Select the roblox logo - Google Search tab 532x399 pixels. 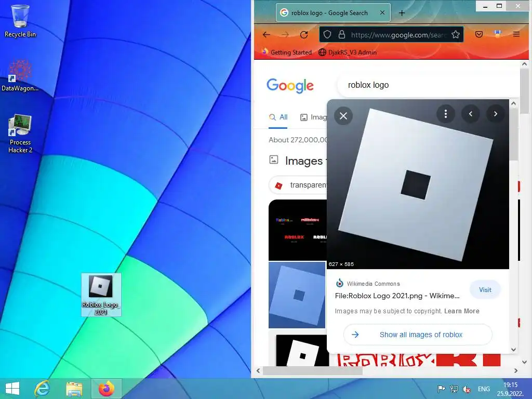point(333,12)
